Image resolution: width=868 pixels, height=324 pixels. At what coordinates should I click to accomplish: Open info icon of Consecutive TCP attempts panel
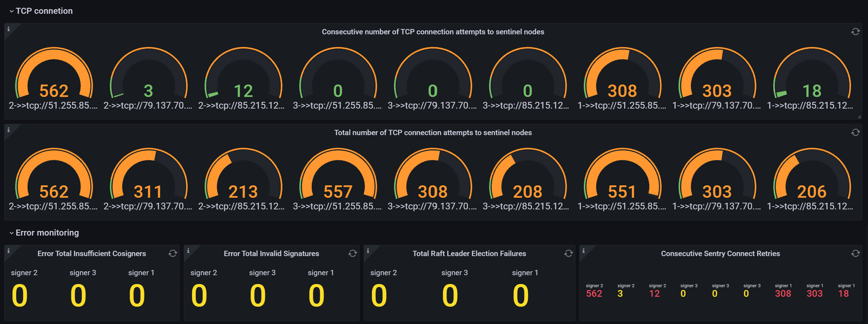[8, 29]
